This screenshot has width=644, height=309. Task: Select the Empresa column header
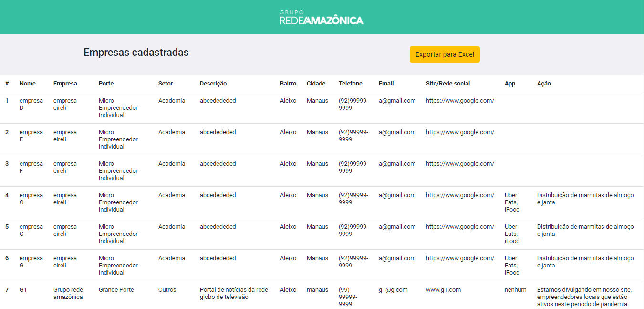65,84
